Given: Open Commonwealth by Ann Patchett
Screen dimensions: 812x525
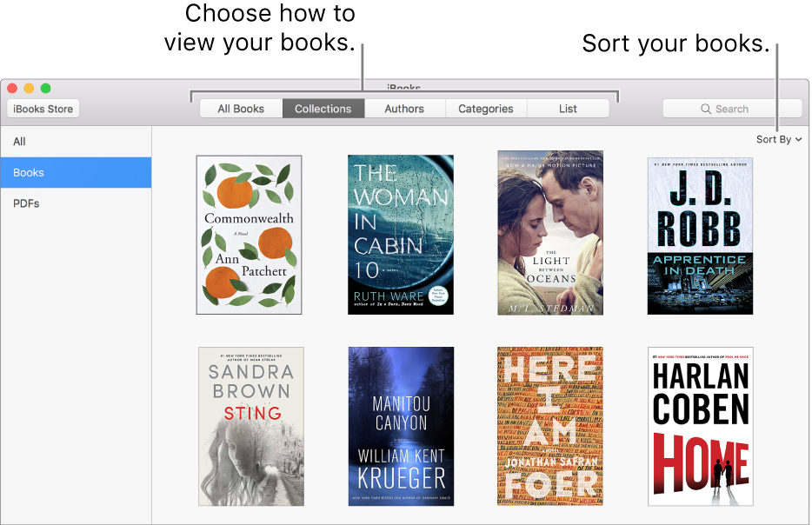Looking at the screenshot, I should tap(250, 235).
